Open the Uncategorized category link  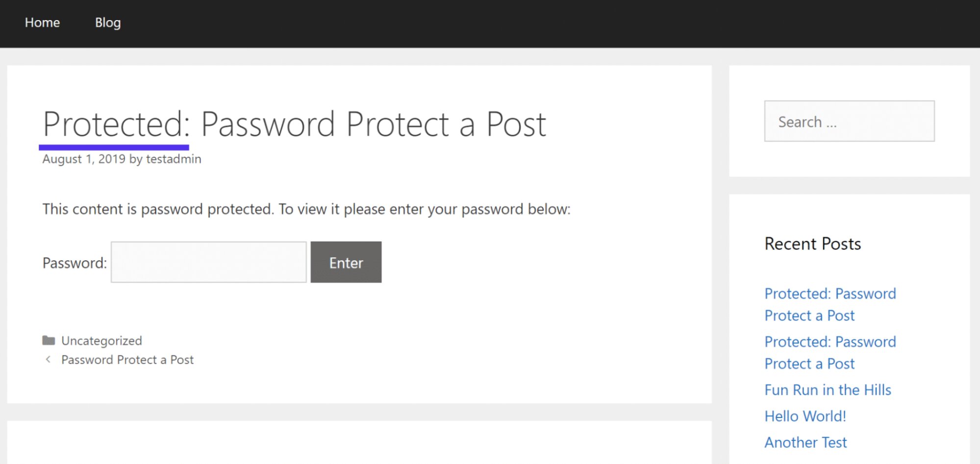pos(101,341)
